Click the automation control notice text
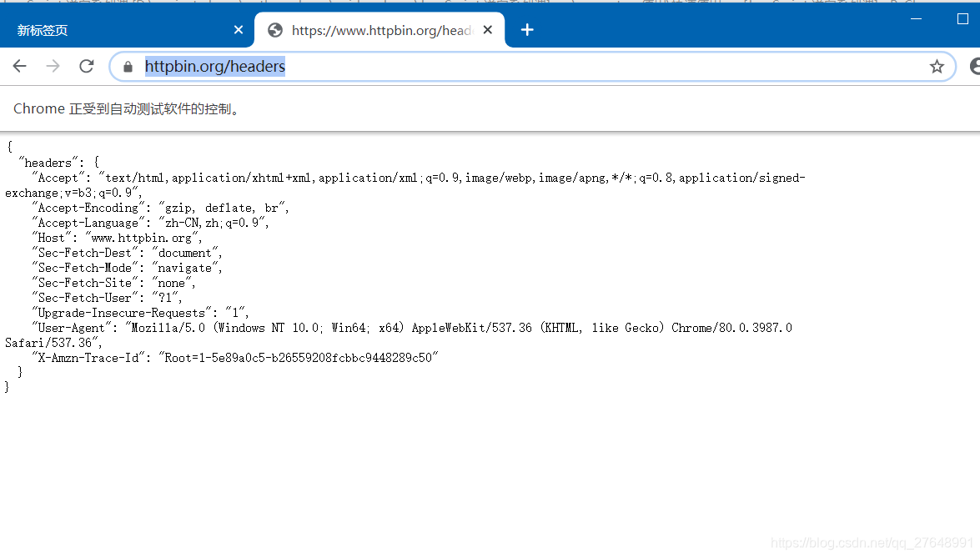 [x=128, y=108]
